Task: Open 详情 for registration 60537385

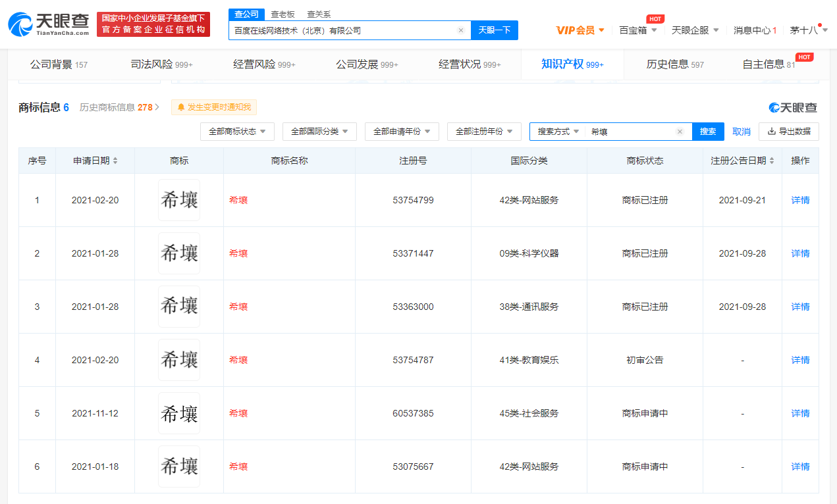Action: click(800, 413)
